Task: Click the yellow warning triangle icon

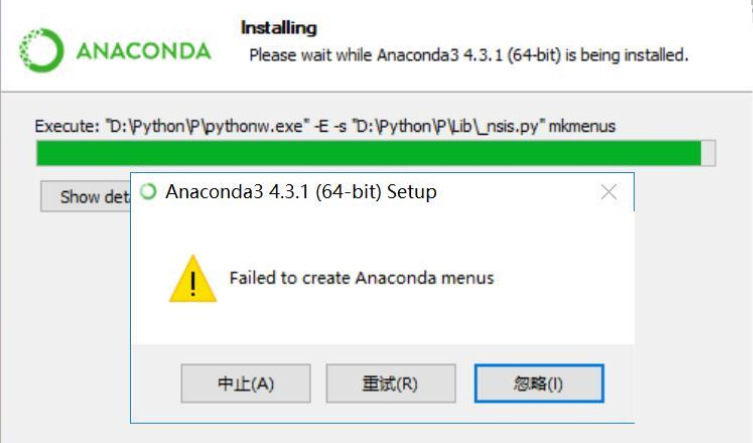Action: 193,279
